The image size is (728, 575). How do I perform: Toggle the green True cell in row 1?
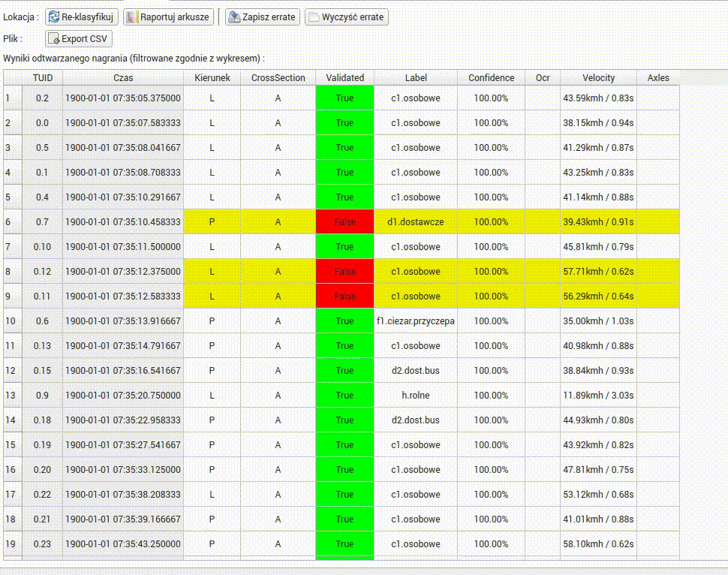[344, 98]
